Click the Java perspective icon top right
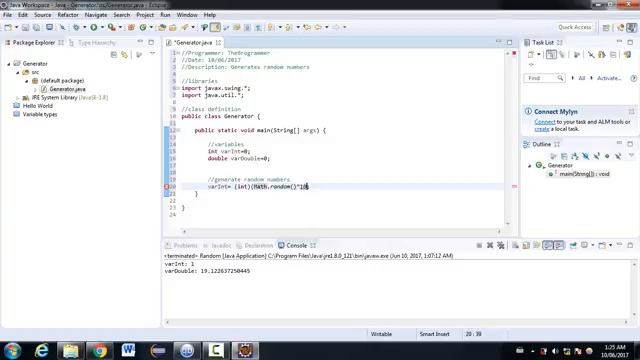 pyautogui.click(x=631, y=27)
